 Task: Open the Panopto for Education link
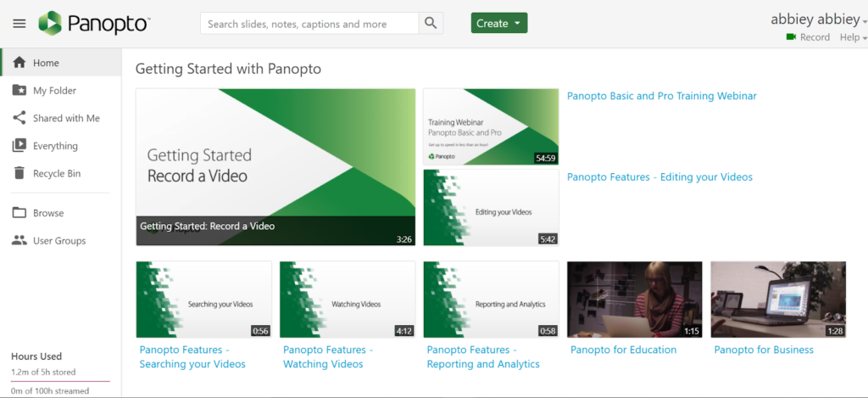pos(623,350)
